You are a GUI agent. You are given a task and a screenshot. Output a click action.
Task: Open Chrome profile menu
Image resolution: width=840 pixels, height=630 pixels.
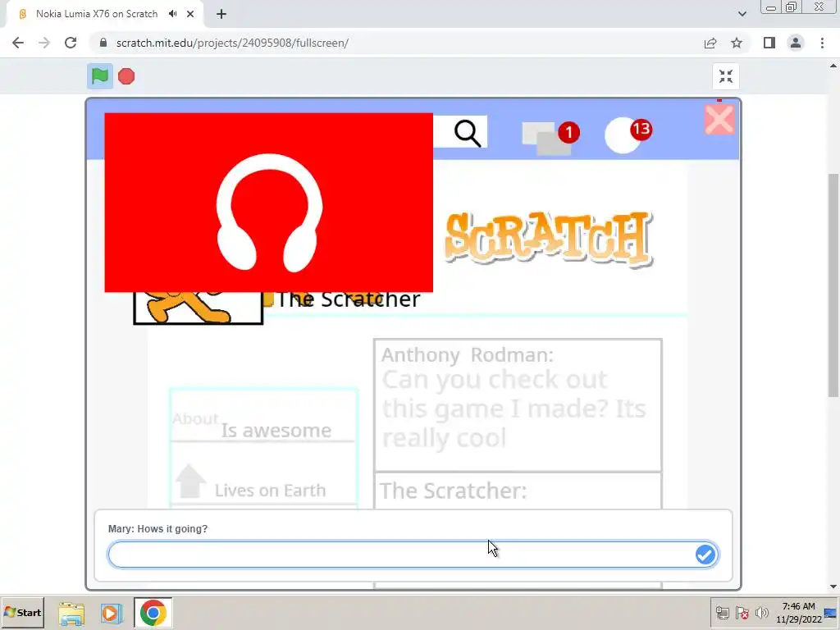point(796,43)
